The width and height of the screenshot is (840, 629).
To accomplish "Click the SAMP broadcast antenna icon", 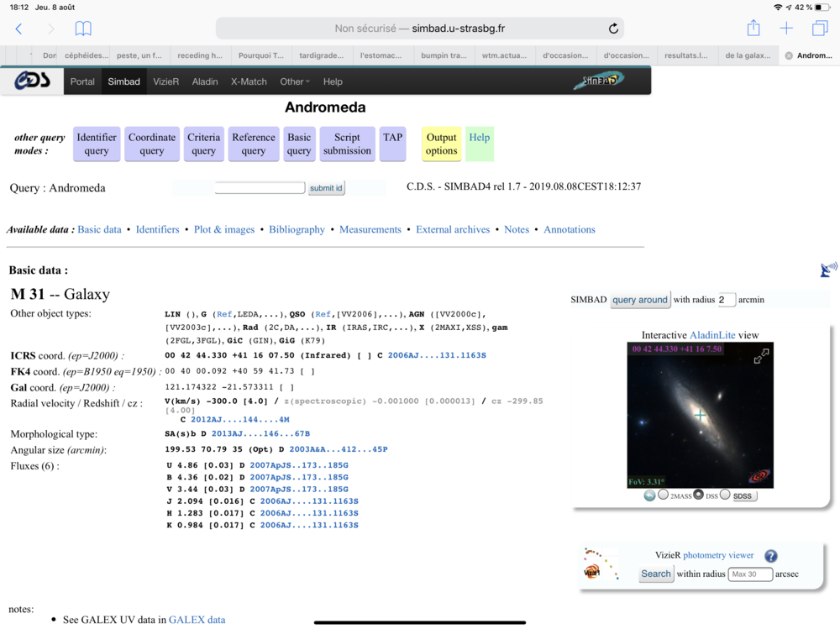I will [828, 270].
